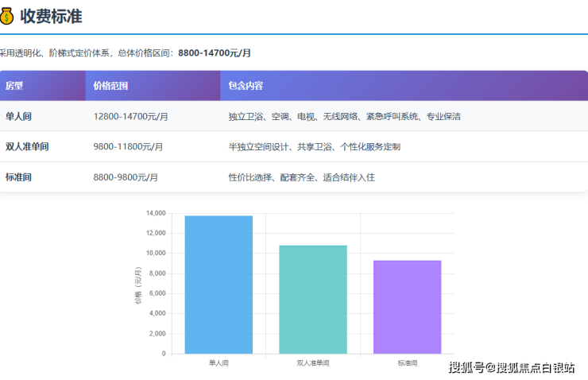
Task: Click the 单人间 x-axis label under chart
Action: (219, 363)
